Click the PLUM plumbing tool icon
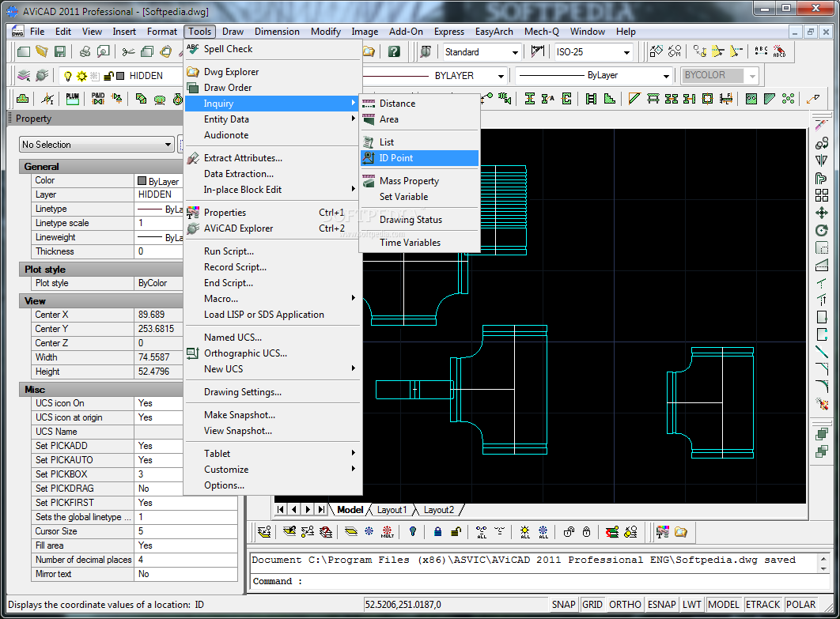The width and height of the screenshot is (840, 619). (72, 99)
